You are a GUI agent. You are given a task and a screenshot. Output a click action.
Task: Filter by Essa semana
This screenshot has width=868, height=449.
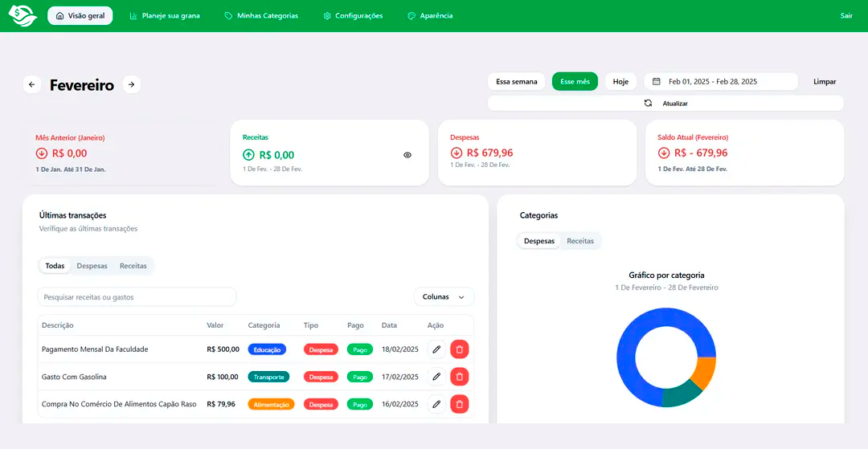(x=517, y=81)
